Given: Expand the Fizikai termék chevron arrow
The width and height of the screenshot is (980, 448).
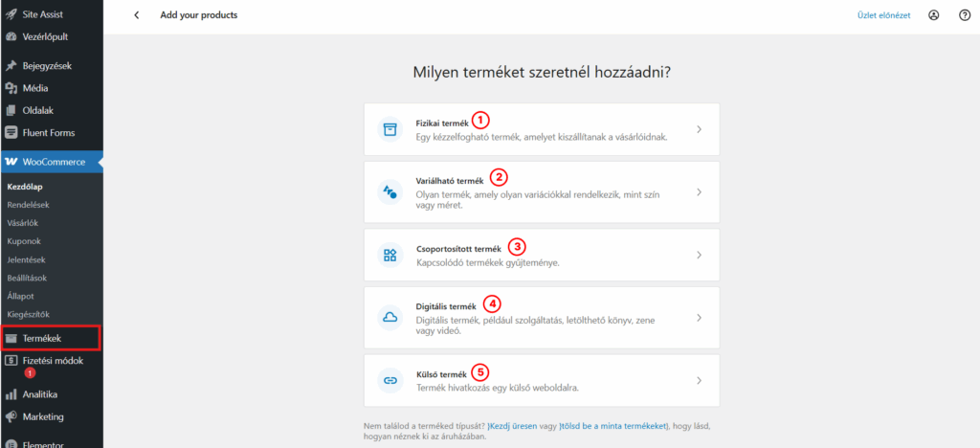Looking at the screenshot, I should pyautogui.click(x=699, y=129).
